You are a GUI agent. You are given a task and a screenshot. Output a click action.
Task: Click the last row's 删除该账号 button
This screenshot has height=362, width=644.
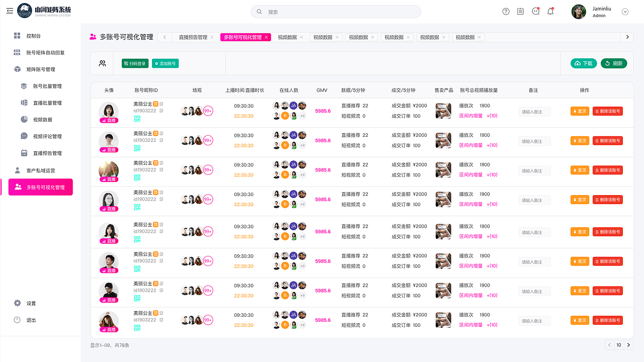[x=608, y=320]
